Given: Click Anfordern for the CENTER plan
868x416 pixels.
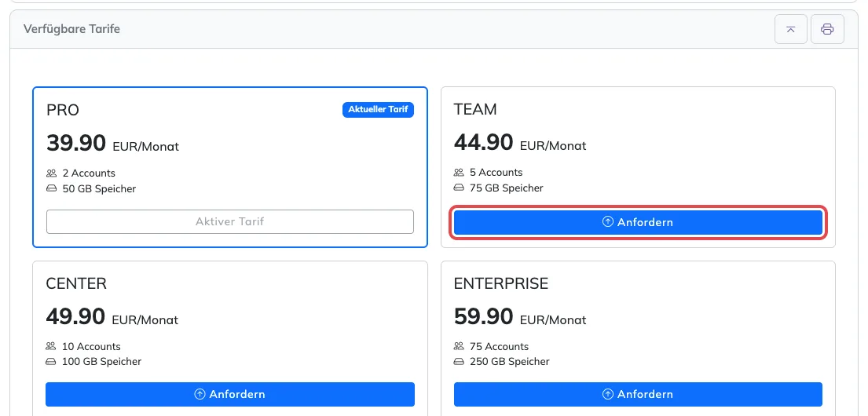Looking at the screenshot, I should 229,395.
